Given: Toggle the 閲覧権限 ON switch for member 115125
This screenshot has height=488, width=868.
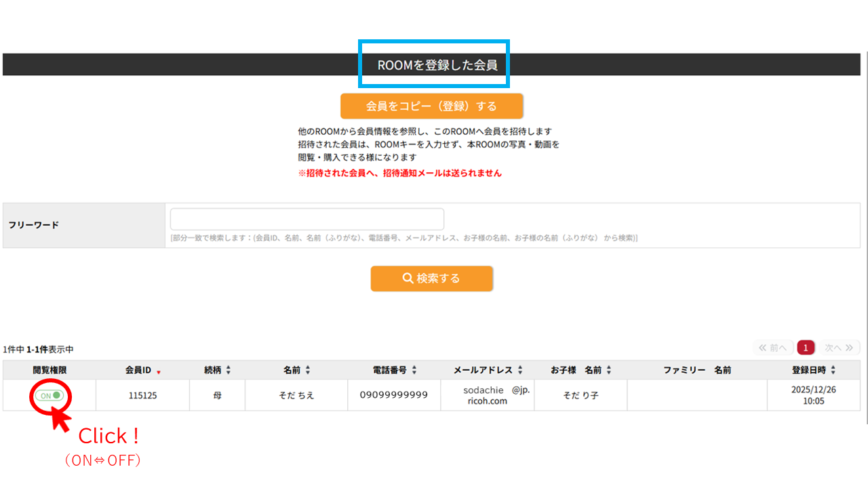Looking at the screenshot, I should (50, 396).
